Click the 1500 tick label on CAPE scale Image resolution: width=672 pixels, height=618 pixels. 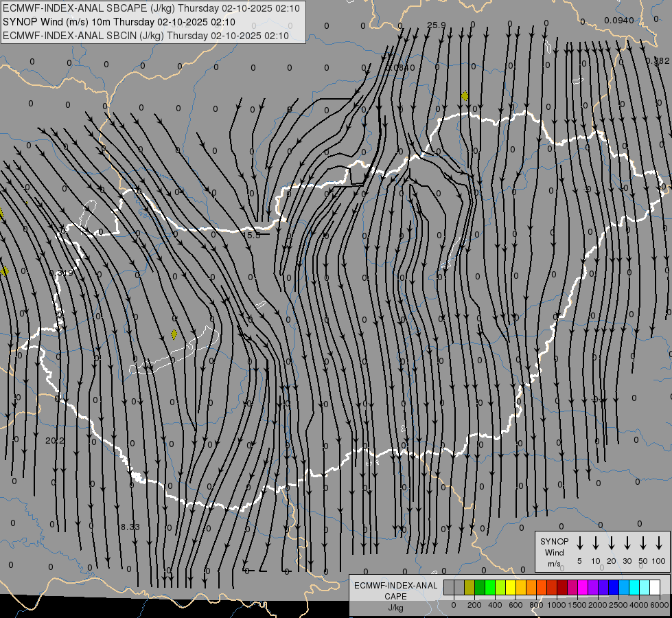(x=577, y=605)
